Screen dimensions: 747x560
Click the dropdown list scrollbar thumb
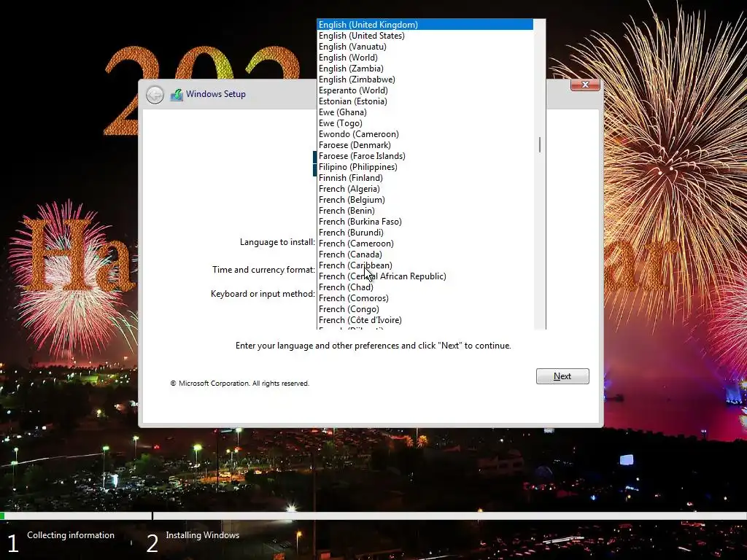(540, 145)
